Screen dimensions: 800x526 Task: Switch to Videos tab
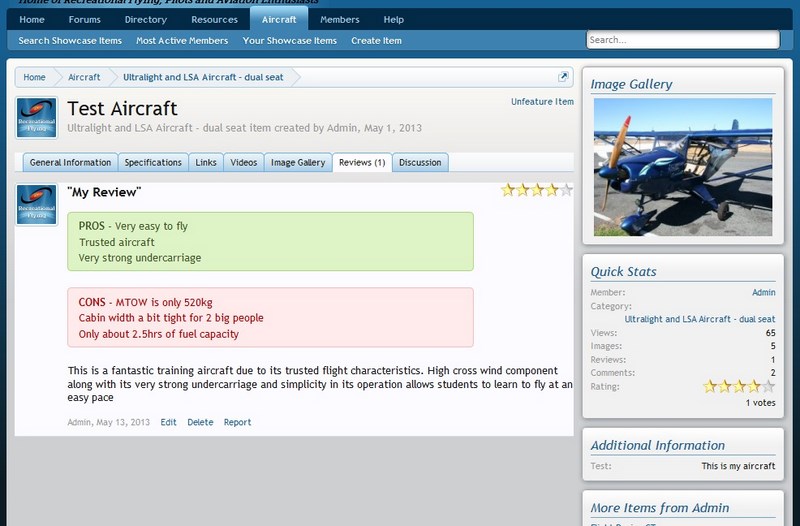coord(243,162)
